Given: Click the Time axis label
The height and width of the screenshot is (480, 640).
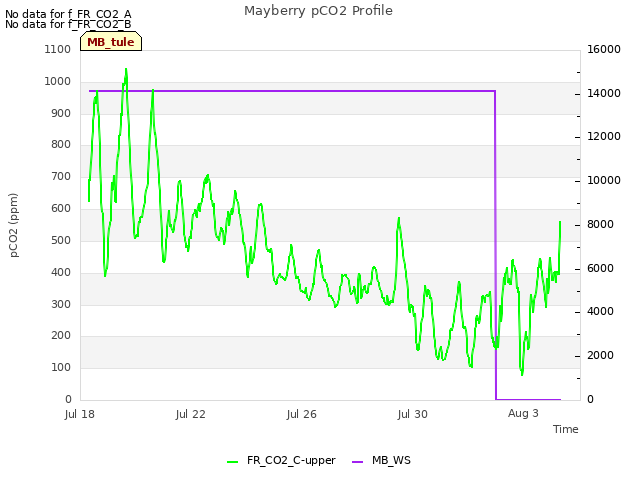Looking at the screenshot, I should pos(566,429).
